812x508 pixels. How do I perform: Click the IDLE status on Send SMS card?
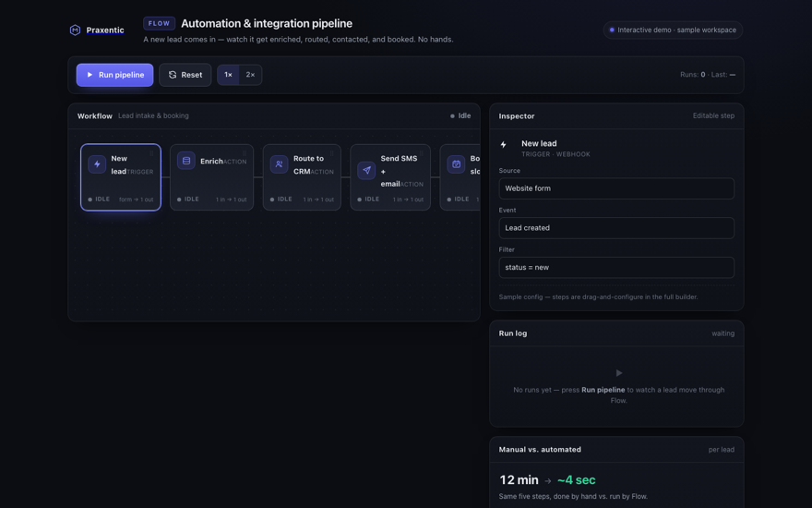pos(368,200)
